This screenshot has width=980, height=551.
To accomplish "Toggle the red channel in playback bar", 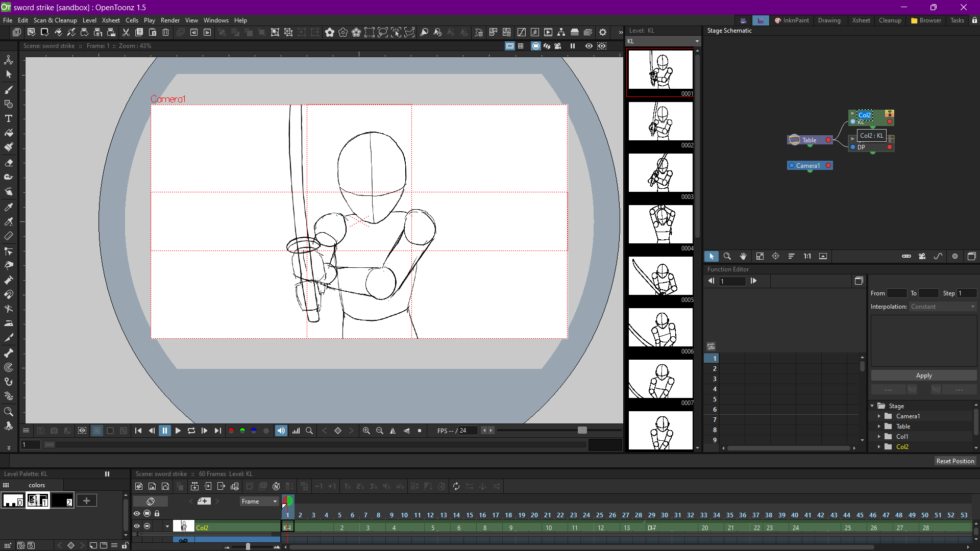I will (231, 430).
